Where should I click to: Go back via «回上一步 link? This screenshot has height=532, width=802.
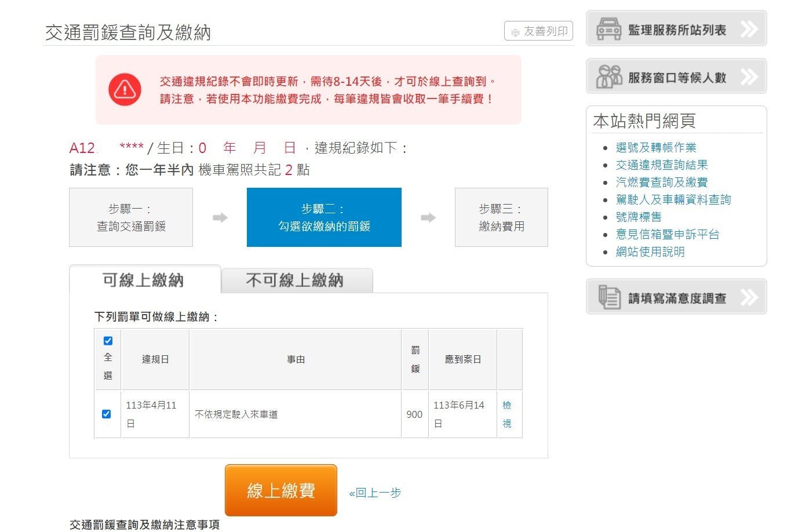coord(375,493)
